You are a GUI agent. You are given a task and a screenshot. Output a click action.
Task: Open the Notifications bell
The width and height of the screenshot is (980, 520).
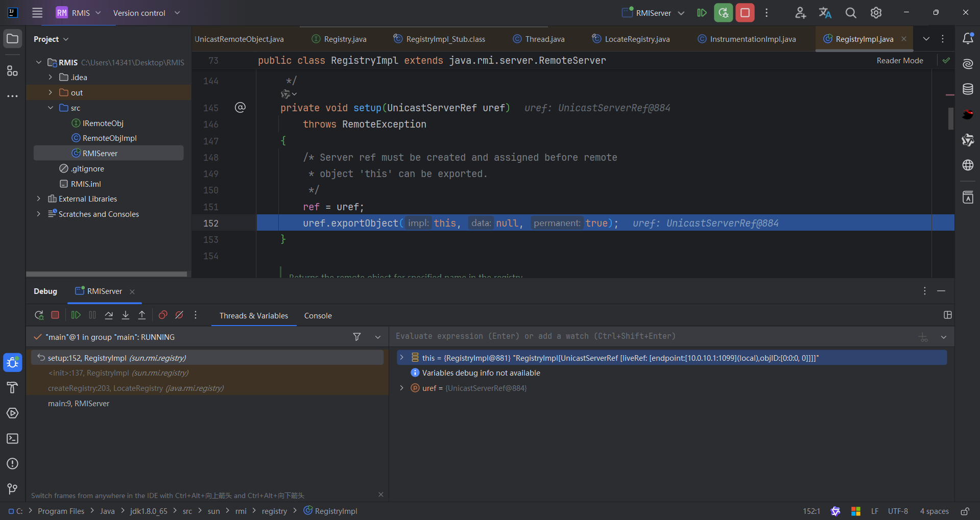(x=968, y=39)
